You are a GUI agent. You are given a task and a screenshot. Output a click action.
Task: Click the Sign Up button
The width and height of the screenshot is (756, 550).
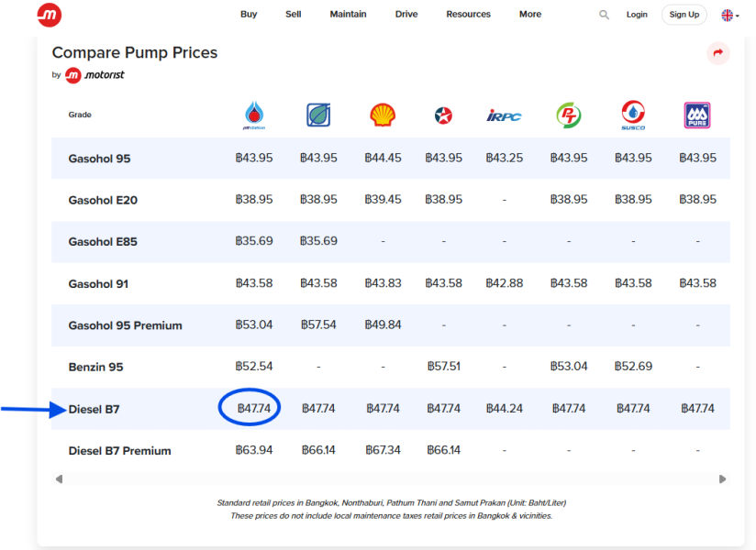pos(684,15)
